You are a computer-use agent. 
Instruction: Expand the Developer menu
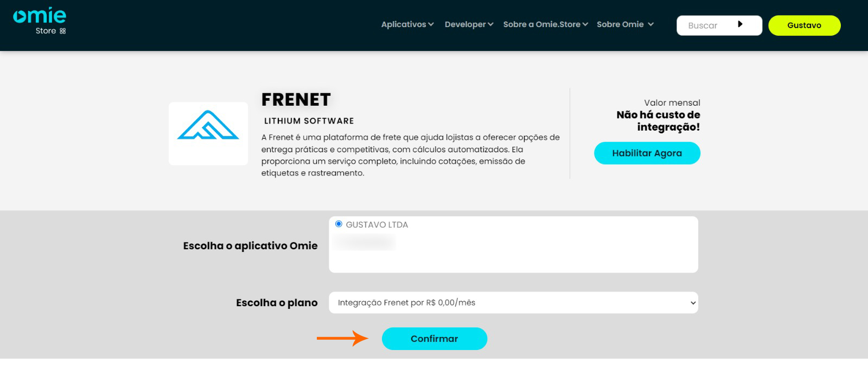pos(468,24)
